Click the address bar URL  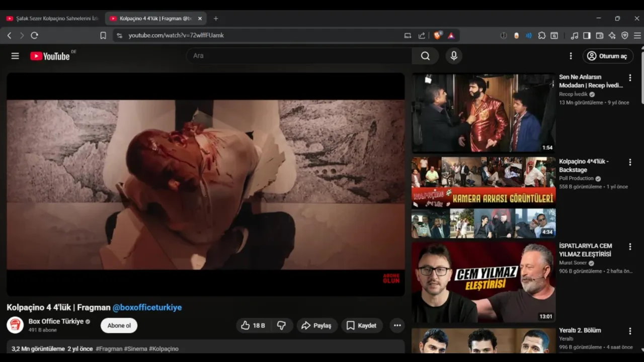(x=176, y=35)
